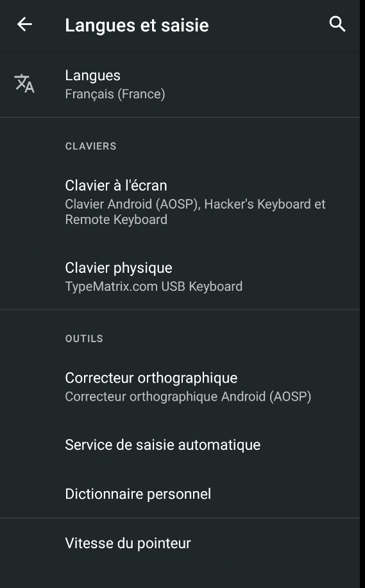Click the Langues et saisie page title

tap(137, 26)
